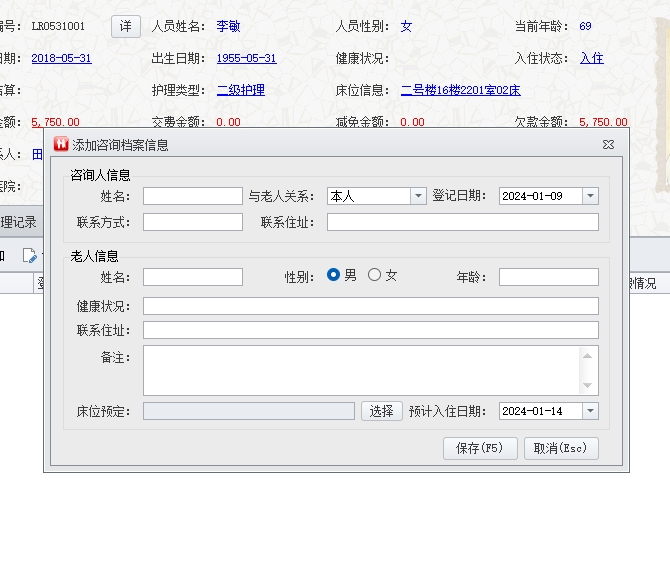670x567 pixels.
Task: Click the 选择 button for bed reservation
Action: [x=381, y=411]
